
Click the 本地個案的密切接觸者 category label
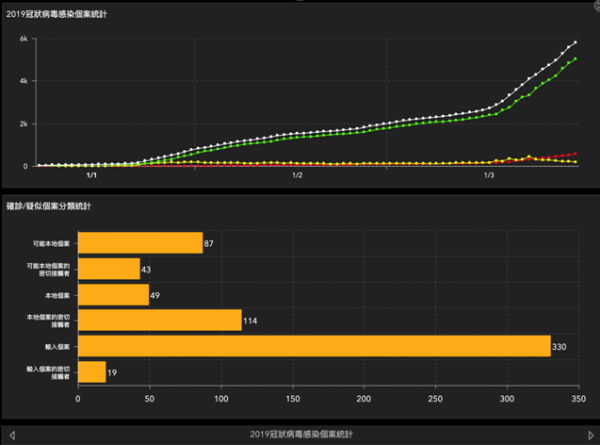click(x=49, y=320)
